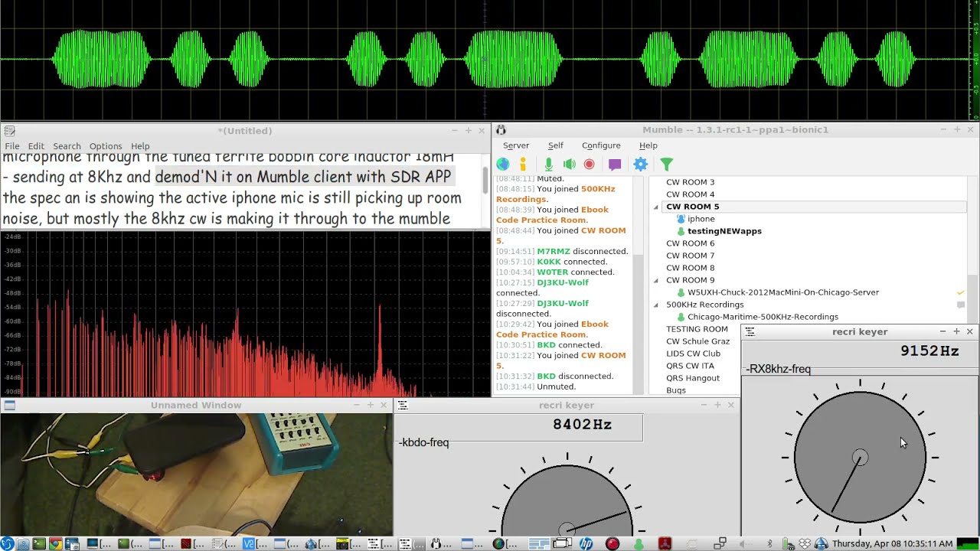The width and height of the screenshot is (980, 551).
Task: Open the purple chat comment icon
Action: (x=615, y=165)
